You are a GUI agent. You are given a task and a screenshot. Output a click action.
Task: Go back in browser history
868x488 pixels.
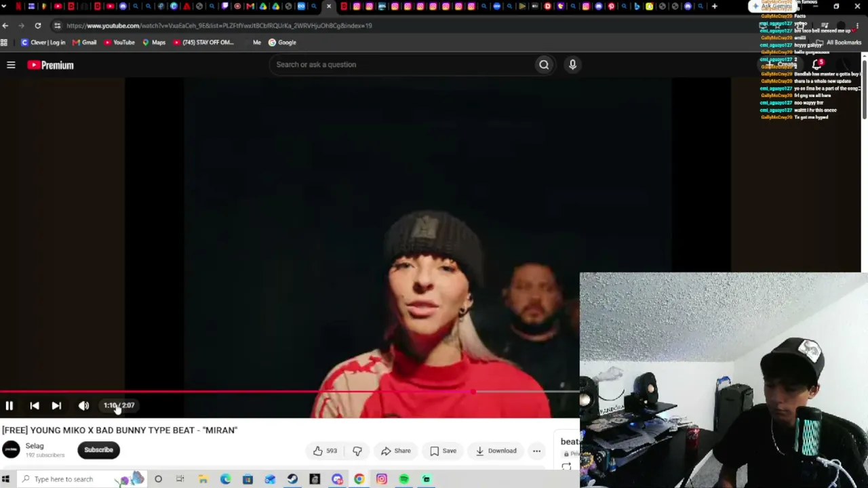pyautogui.click(x=5, y=26)
